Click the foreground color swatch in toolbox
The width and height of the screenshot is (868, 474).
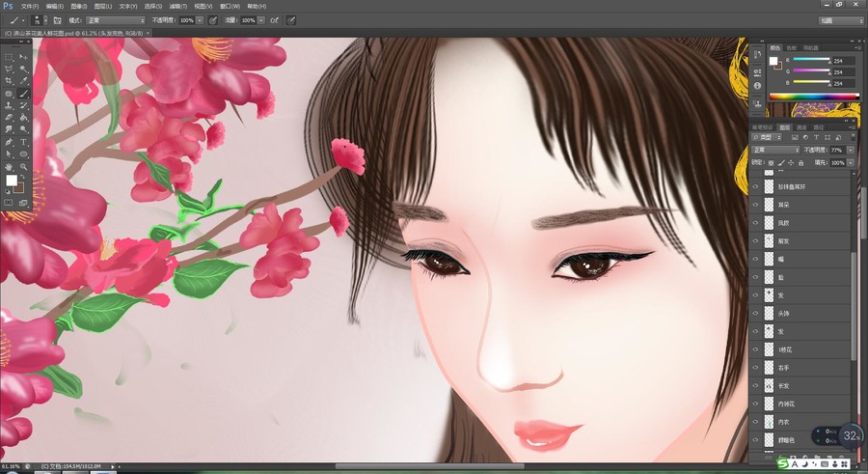[11, 181]
